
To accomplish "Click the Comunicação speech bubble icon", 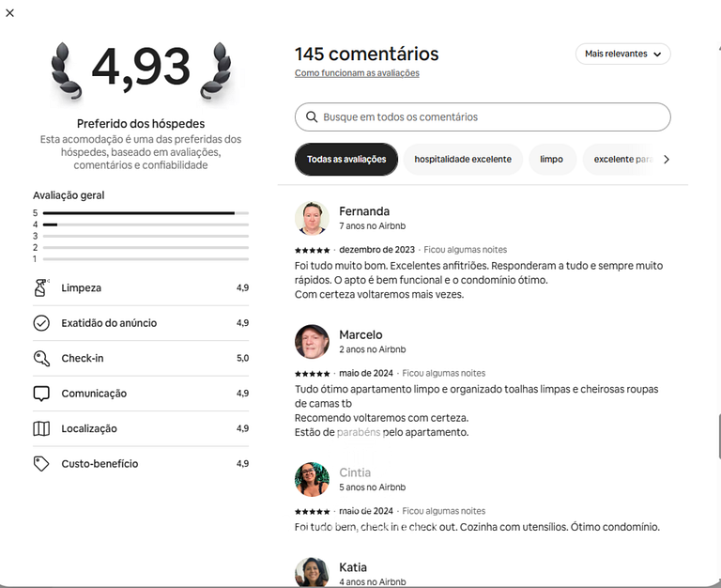I will coord(41,394).
